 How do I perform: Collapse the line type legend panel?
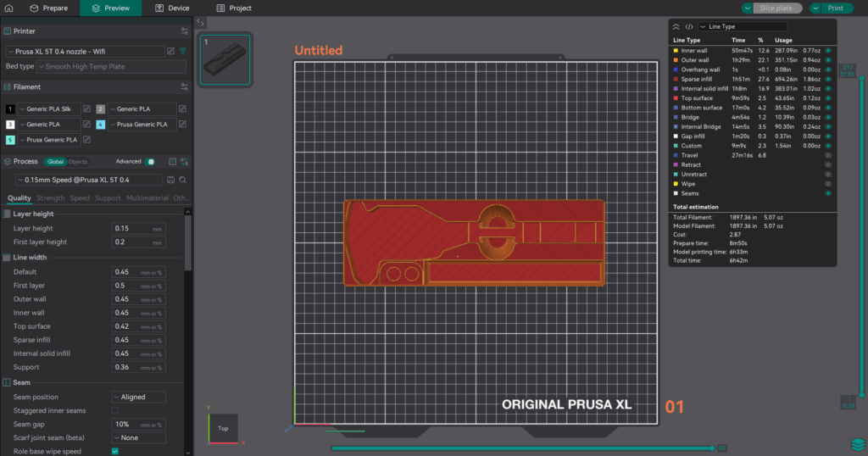[x=675, y=27]
